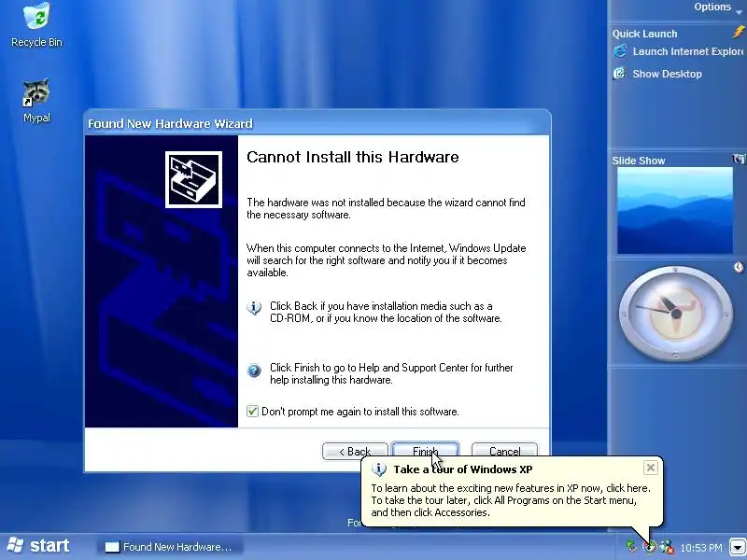Expand the taskbar corner dropdown arrow
Viewport: 747px width, 560px height.
pyautogui.click(x=738, y=546)
